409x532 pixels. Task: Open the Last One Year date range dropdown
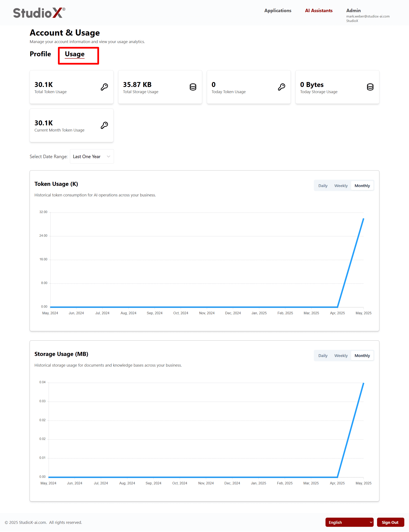92,156
